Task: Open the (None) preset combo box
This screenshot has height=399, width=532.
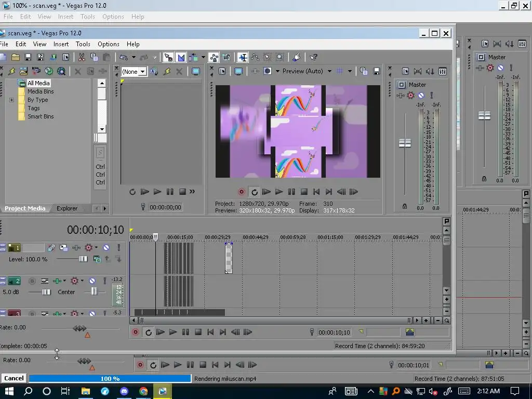Action: point(134,72)
